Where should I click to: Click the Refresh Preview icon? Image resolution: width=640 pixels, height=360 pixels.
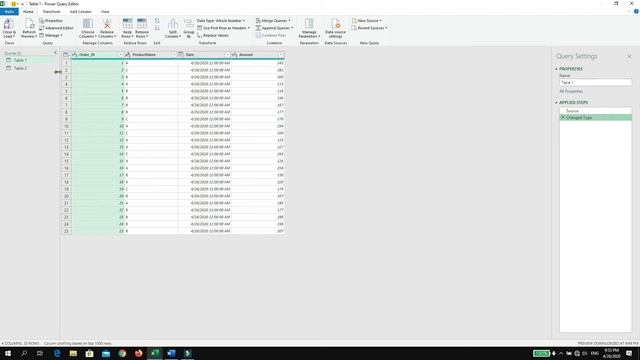point(29,24)
